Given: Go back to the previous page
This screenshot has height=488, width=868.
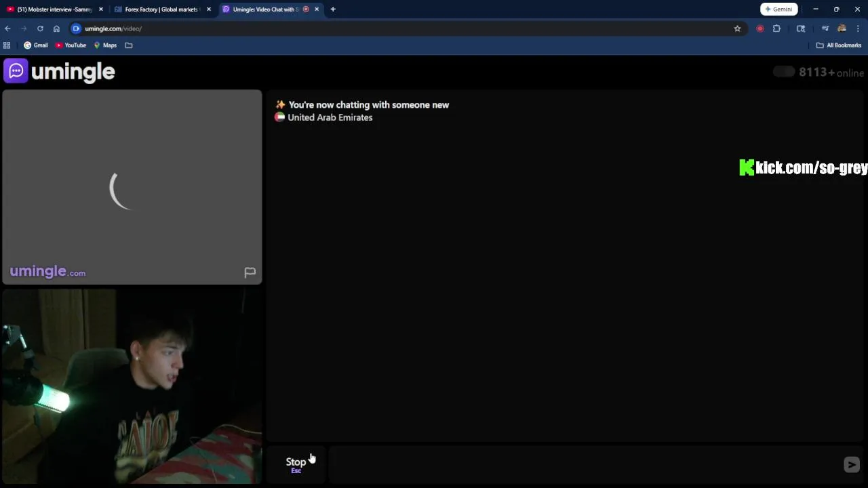Looking at the screenshot, I should (x=7, y=28).
